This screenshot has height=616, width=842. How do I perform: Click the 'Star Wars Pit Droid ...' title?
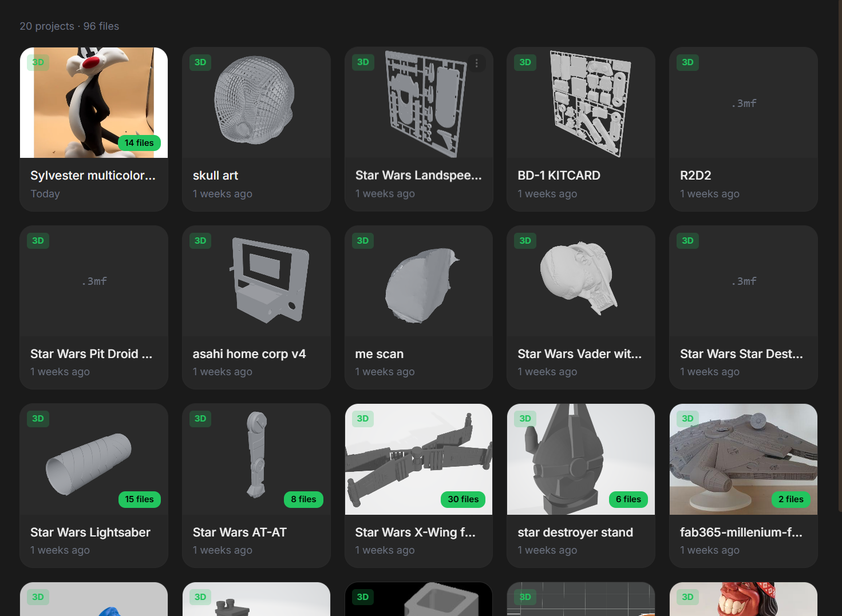[91, 354]
